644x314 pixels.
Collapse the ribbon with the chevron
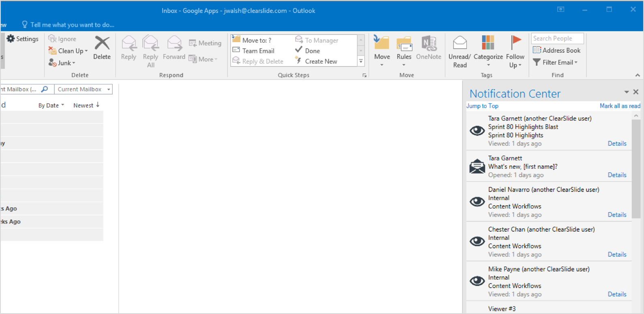click(x=638, y=75)
